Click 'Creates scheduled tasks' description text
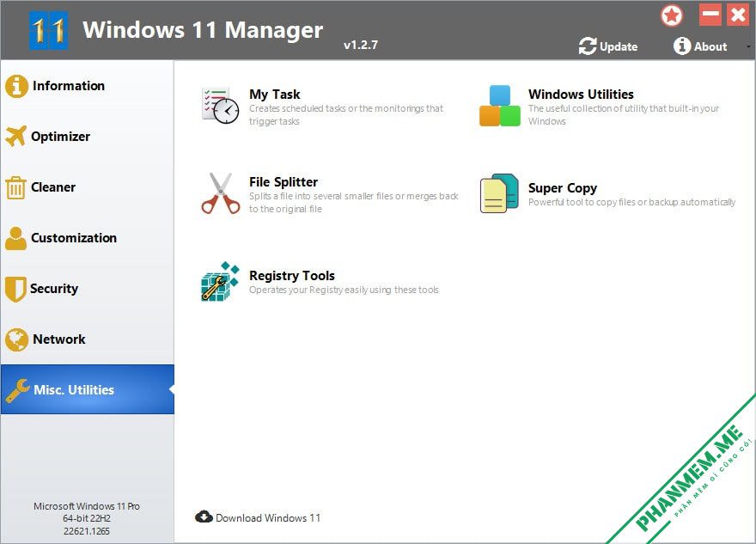The height and width of the screenshot is (544, 756). tap(346, 115)
